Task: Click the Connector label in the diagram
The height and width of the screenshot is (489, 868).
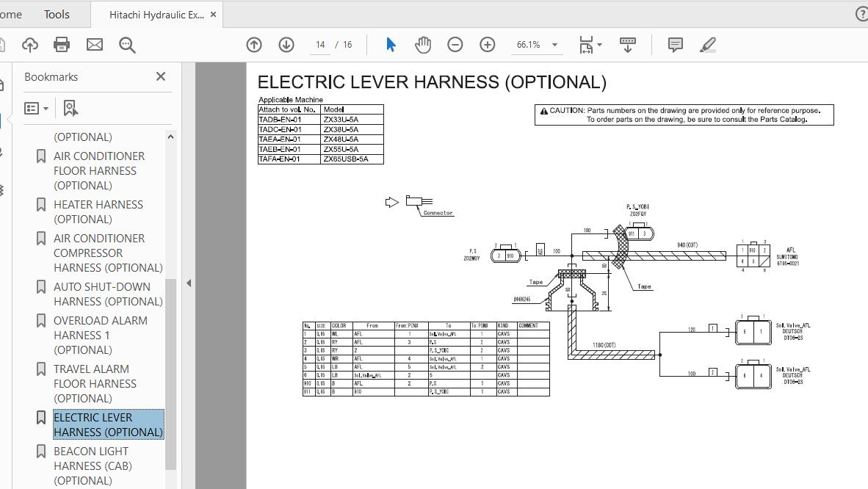Action: click(438, 213)
